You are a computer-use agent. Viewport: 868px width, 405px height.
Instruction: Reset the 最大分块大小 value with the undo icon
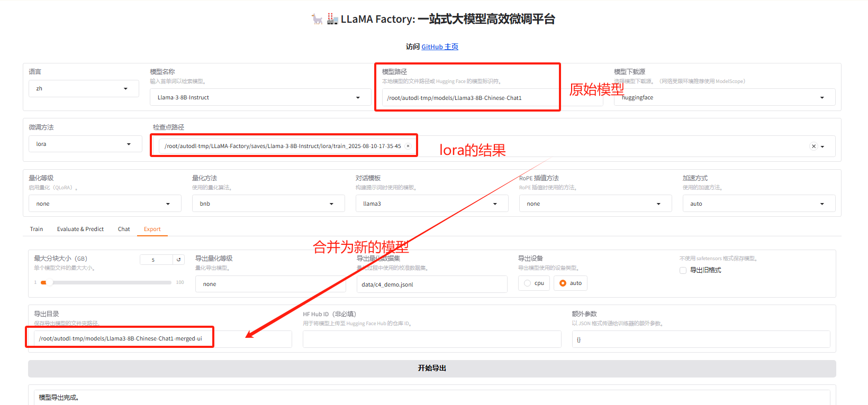179,260
